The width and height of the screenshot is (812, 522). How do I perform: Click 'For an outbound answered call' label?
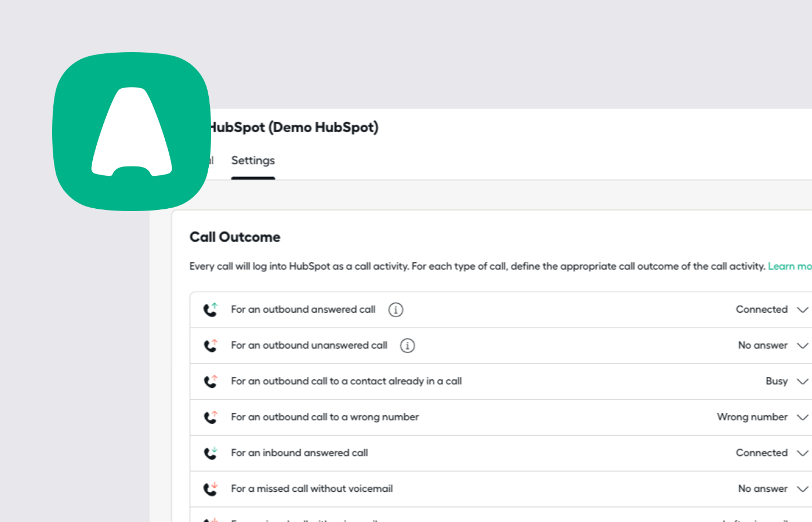point(303,310)
